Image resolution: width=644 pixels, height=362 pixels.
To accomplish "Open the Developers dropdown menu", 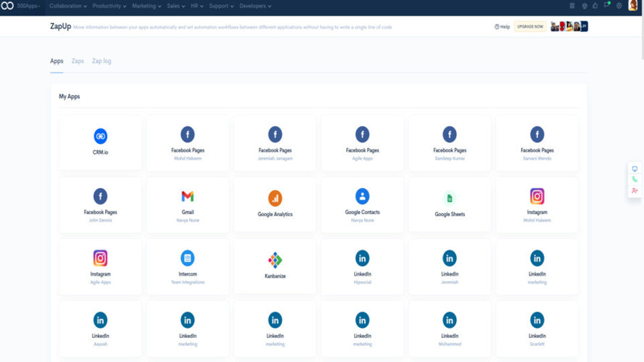I will pyautogui.click(x=255, y=6).
